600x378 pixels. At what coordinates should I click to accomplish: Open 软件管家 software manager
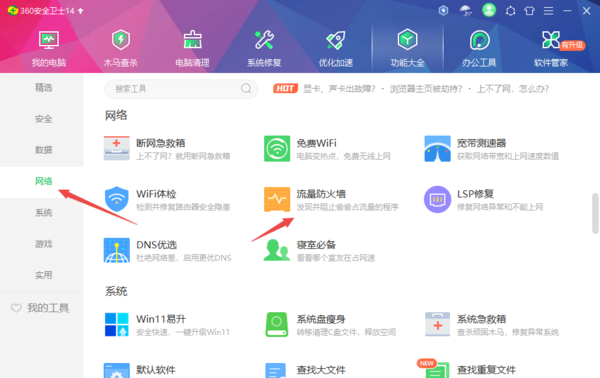click(x=551, y=48)
